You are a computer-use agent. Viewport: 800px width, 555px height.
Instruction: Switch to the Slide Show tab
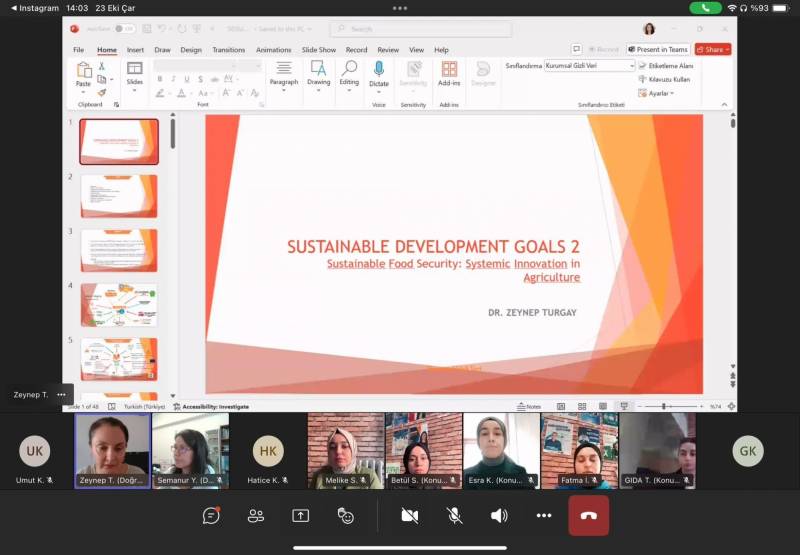coord(319,49)
